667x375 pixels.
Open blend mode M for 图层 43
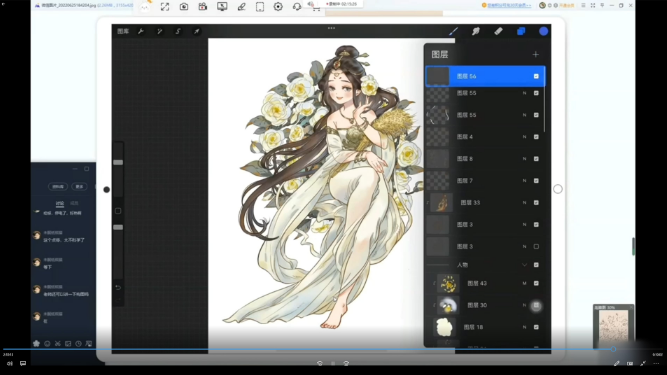[x=524, y=283]
